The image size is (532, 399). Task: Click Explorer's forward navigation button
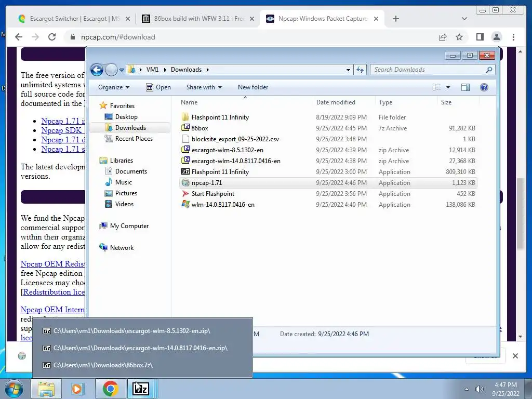tap(111, 70)
